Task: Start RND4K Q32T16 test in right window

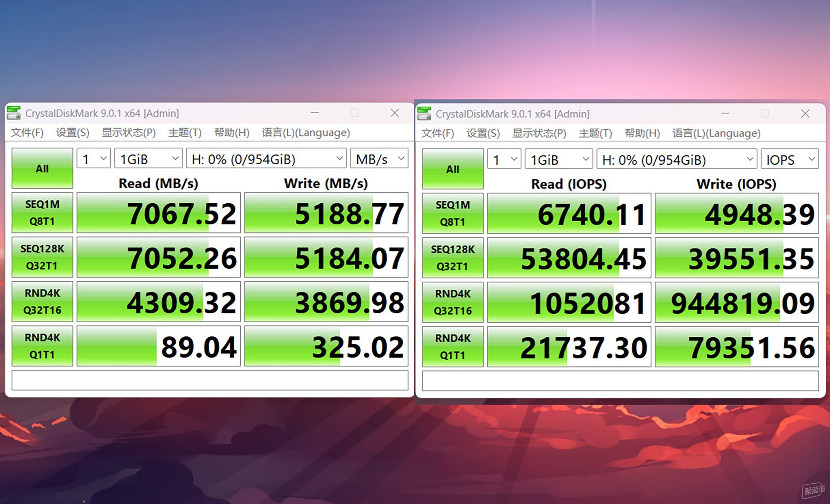Action: tap(453, 302)
